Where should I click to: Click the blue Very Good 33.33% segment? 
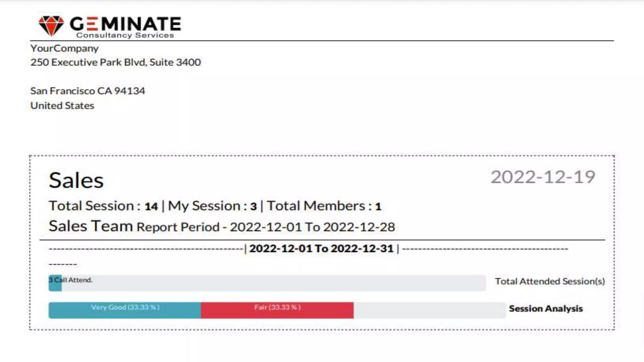pyautogui.click(x=125, y=310)
